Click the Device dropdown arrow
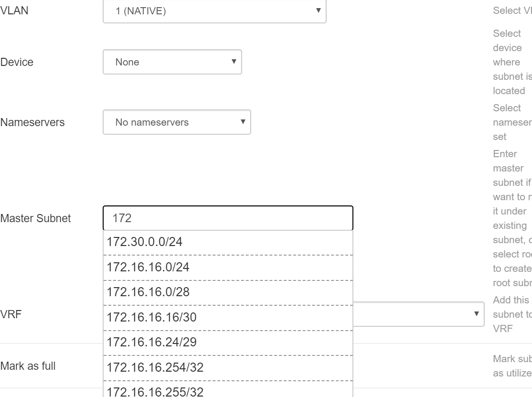532x397 pixels. [x=234, y=62]
